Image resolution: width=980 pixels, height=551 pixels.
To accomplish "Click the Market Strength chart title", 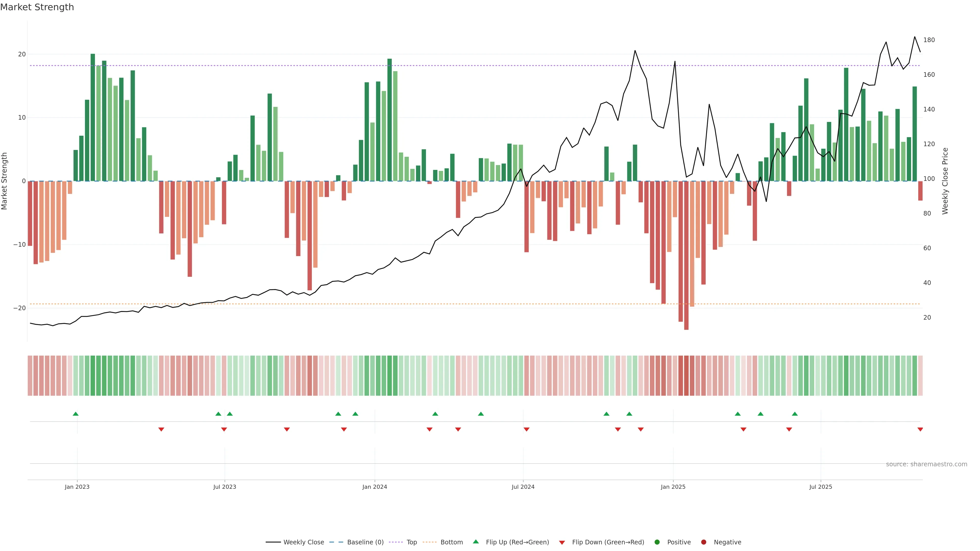I will pos(37,7).
